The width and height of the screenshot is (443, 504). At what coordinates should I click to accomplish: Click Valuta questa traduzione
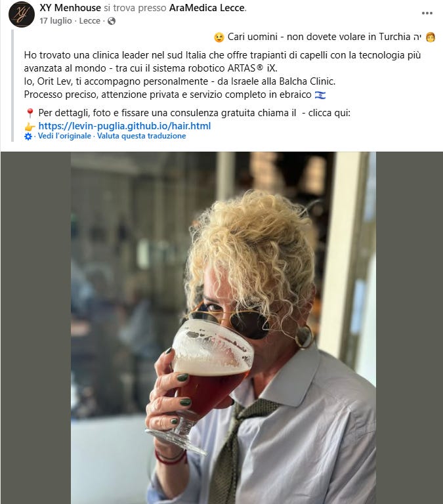(x=142, y=136)
